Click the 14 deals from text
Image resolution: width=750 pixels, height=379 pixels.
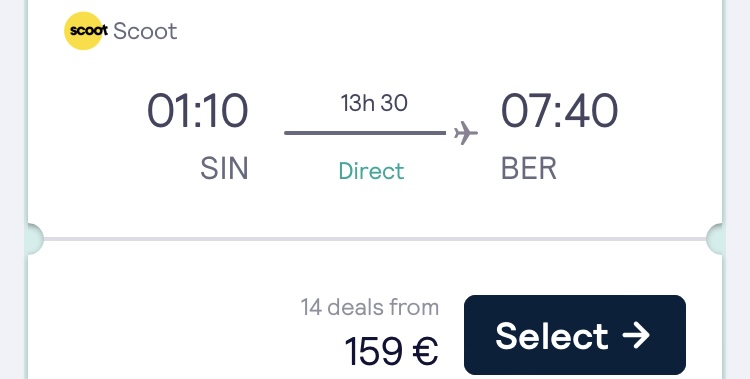[370, 307]
